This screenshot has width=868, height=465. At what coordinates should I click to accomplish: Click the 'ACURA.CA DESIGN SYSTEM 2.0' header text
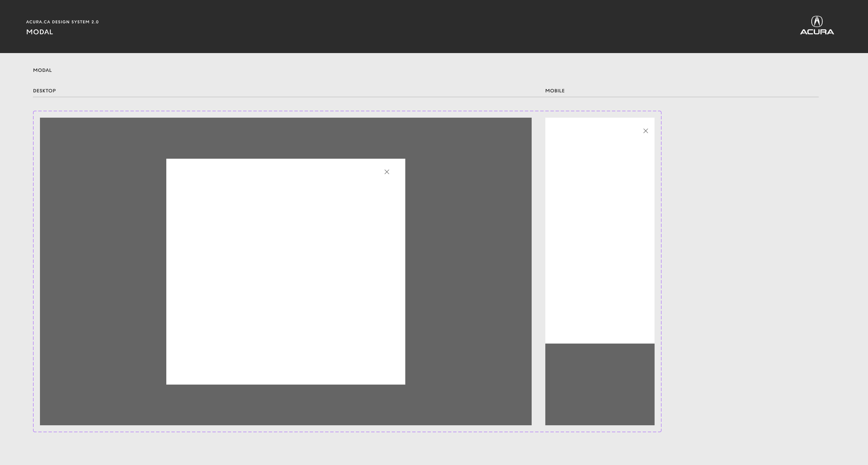(62, 22)
